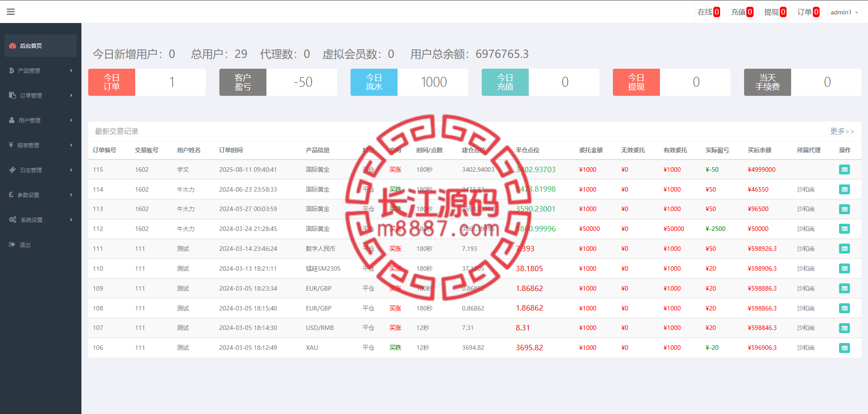Click the 今日充值 stat card
This screenshot has height=414, width=868.
point(541,82)
